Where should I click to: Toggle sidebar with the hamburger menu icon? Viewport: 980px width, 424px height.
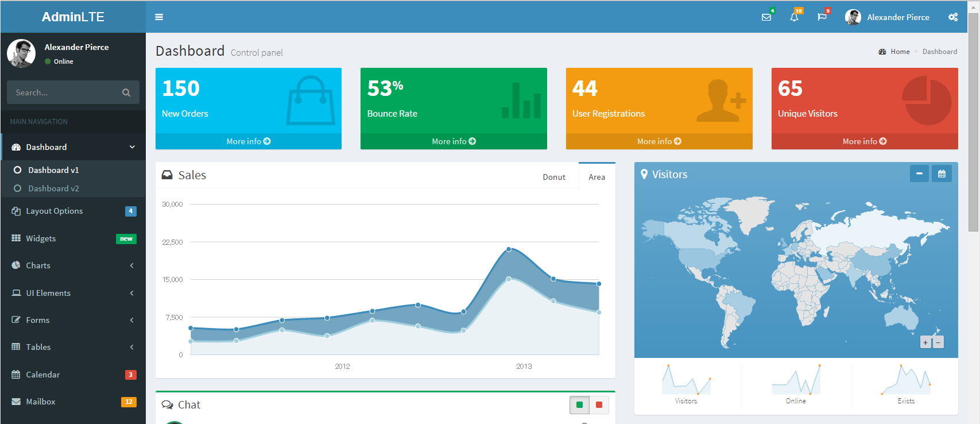click(x=159, y=17)
